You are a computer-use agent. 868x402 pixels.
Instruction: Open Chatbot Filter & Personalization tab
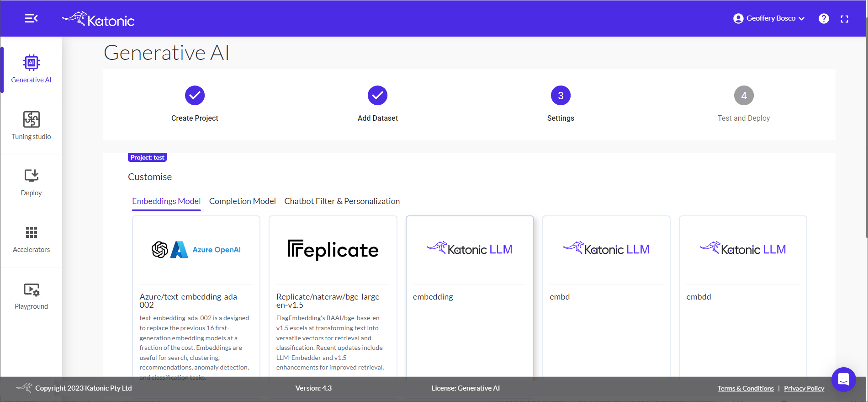coord(342,201)
